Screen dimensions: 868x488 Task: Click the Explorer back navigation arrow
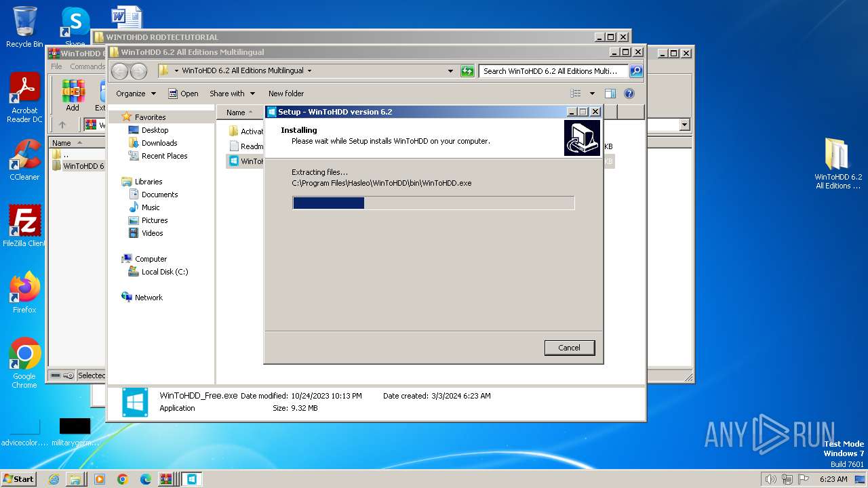click(x=119, y=71)
